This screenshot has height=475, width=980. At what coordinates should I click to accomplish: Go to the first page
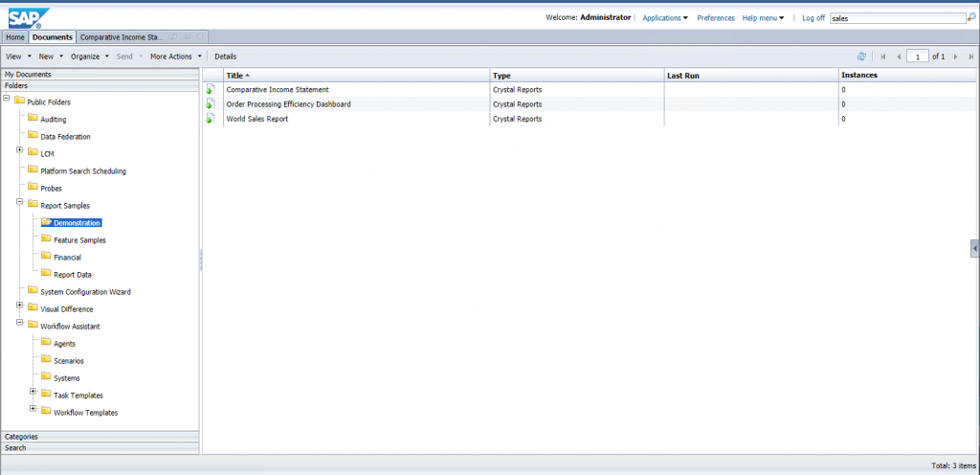tap(883, 57)
